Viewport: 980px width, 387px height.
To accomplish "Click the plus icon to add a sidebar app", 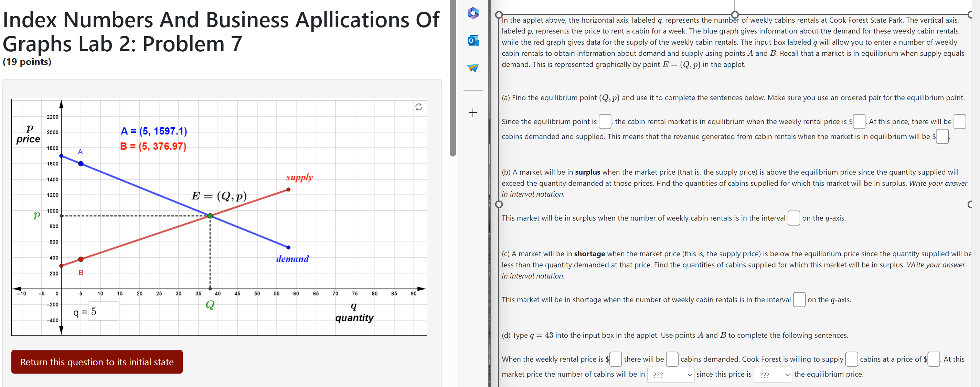I will [x=472, y=112].
